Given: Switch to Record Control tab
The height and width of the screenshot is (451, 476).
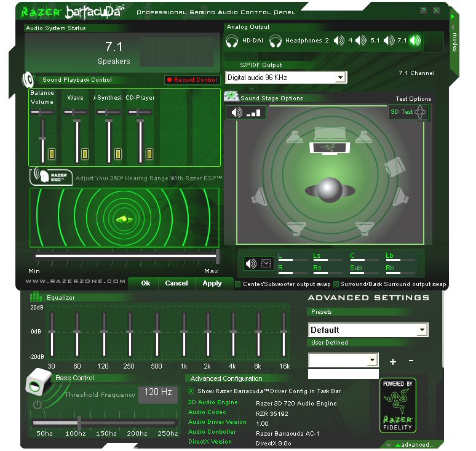Looking at the screenshot, I should coord(192,80).
